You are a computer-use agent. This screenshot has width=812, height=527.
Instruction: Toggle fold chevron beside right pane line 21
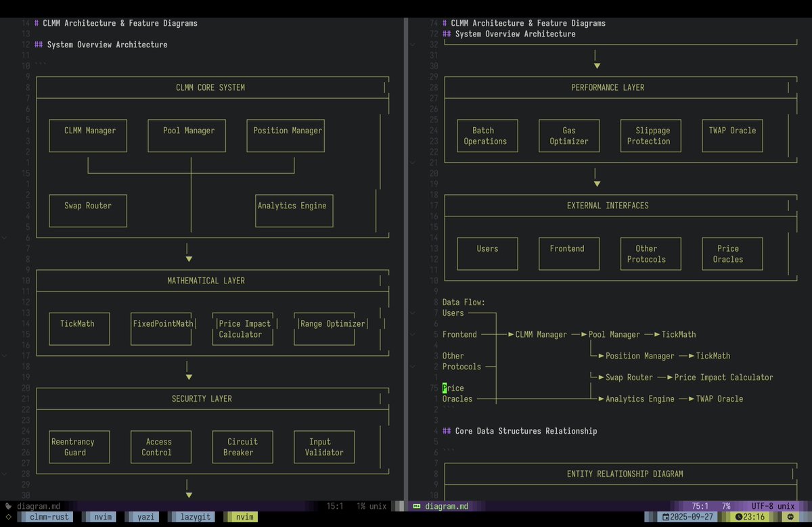(412, 162)
